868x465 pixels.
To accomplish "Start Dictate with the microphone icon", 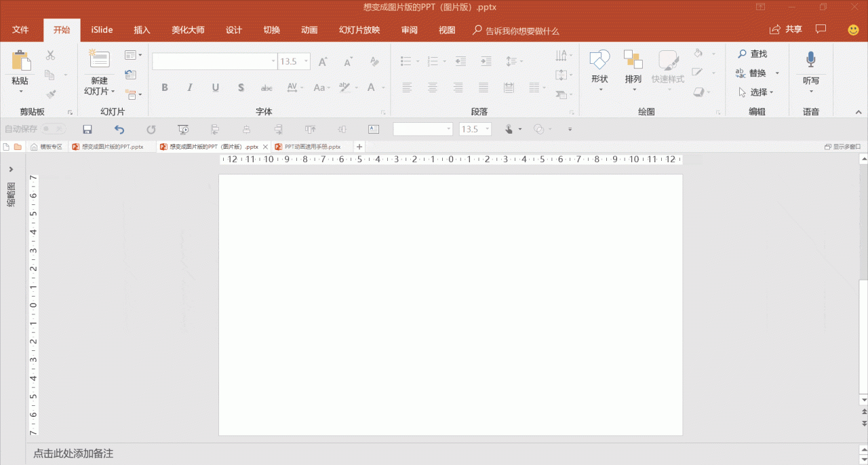I will 810,60.
